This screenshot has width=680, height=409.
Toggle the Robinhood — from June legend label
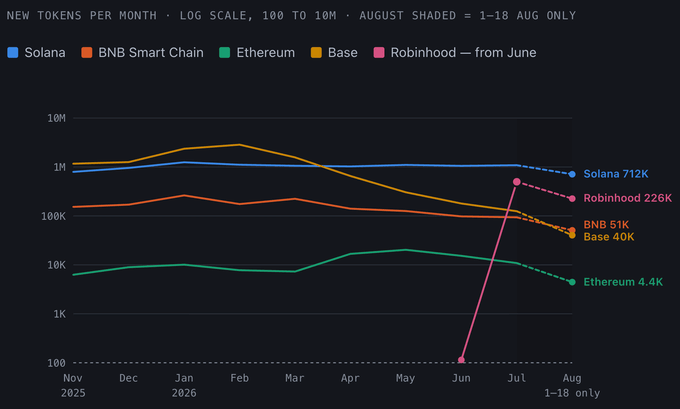(463, 53)
